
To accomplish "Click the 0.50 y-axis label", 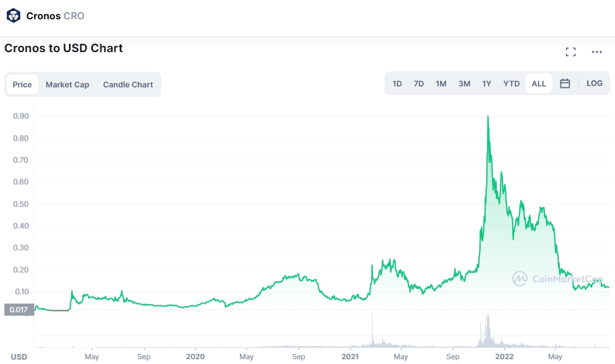I will (21, 204).
